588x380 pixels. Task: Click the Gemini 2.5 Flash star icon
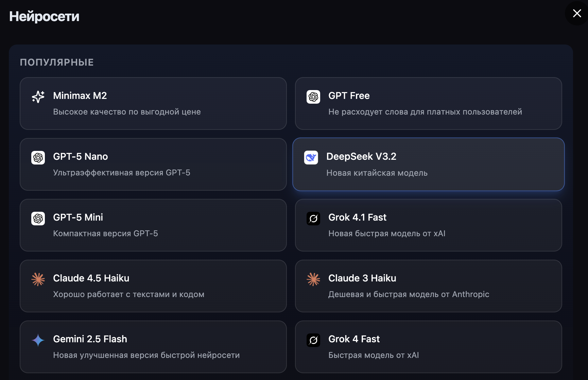click(38, 340)
